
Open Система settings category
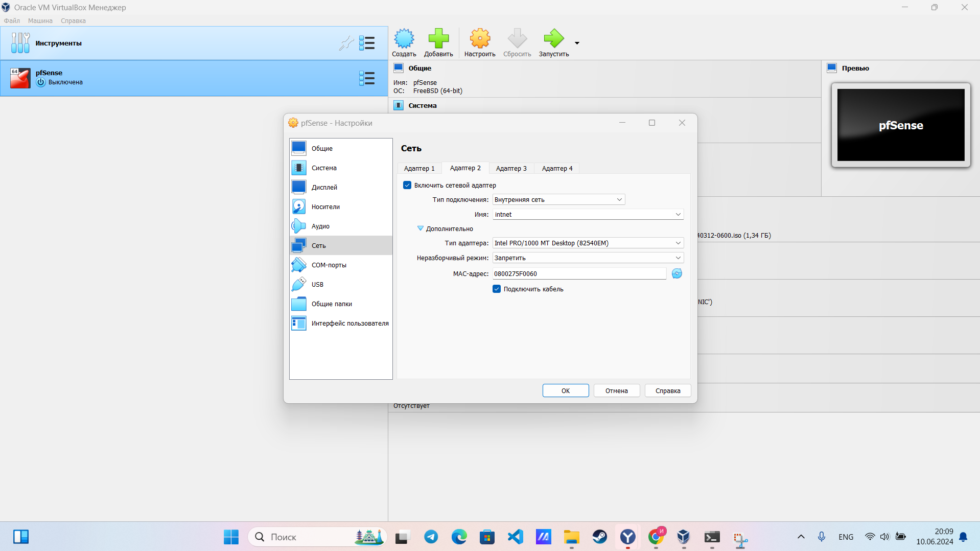click(341, 168)
